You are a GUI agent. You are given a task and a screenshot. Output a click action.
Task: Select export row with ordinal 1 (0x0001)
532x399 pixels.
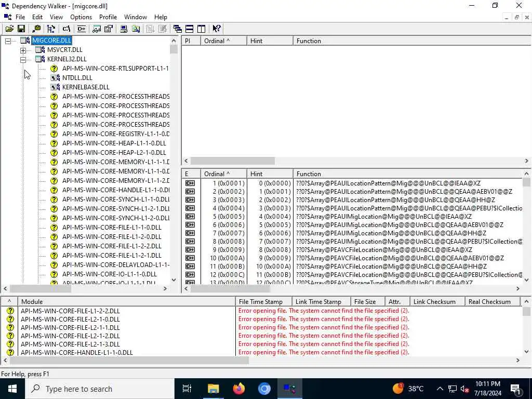tap(352, 183)
